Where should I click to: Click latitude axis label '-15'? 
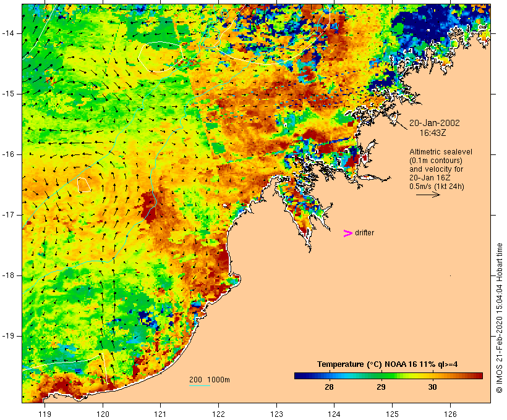point(8,94)
